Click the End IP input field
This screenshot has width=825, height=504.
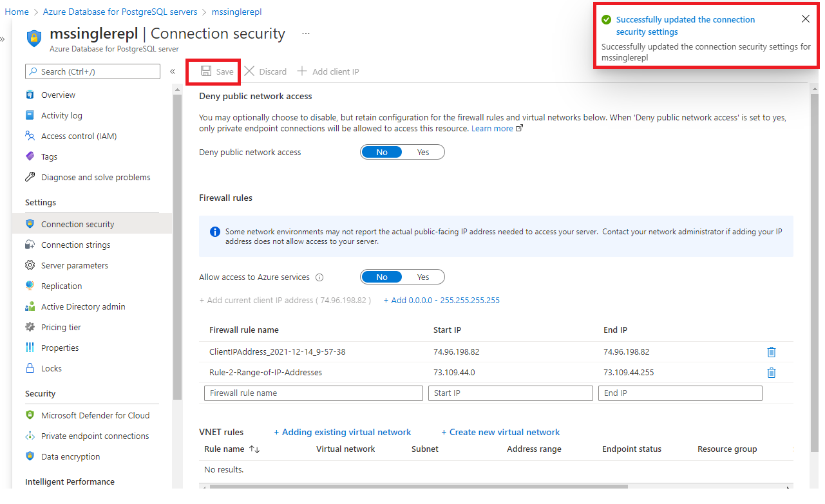[x=680, y=393]
